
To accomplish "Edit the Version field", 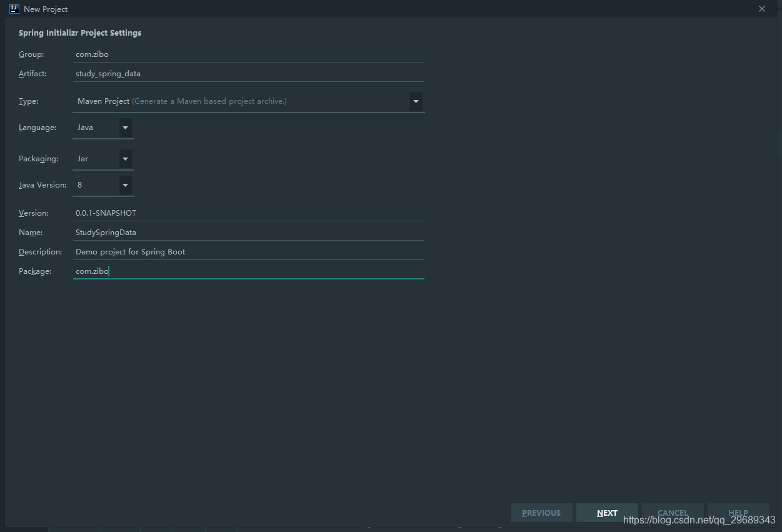I will point(248,213).
